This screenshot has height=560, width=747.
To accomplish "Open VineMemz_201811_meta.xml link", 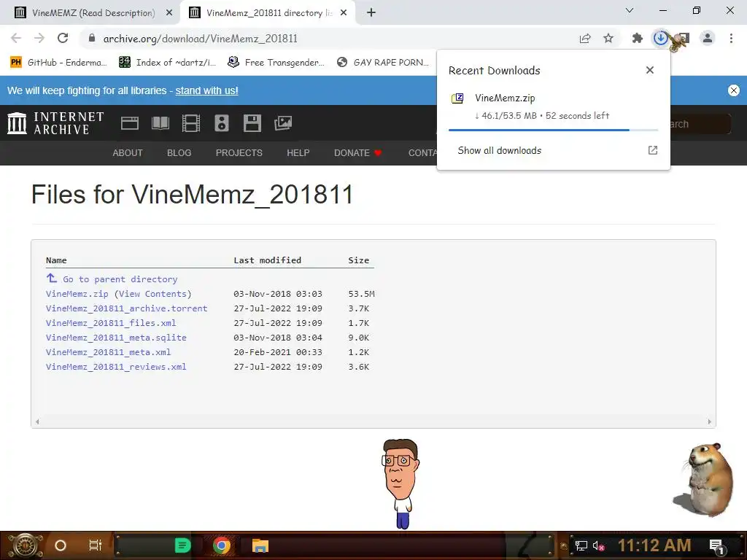I will [x=108, y=352].
